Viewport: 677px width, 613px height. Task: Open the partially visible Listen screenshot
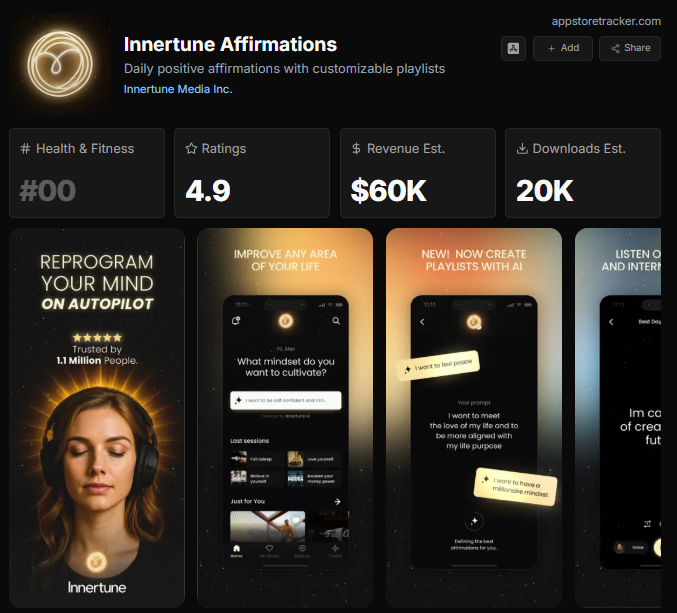[618, 418]
